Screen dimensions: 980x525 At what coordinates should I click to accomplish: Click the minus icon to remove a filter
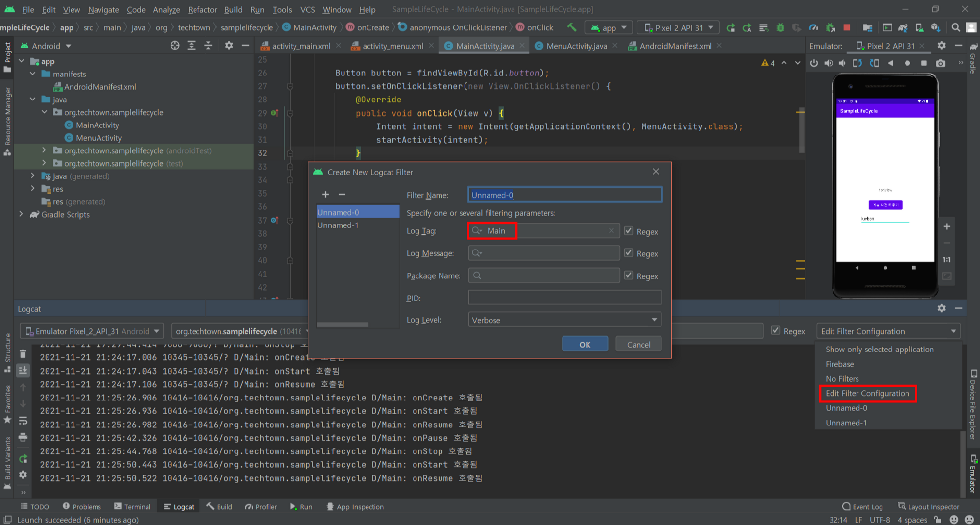point(342,195)
